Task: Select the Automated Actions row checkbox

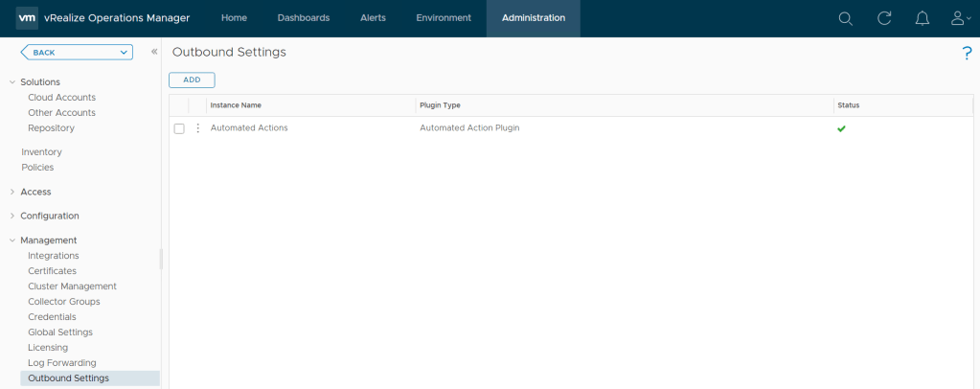Action: click(x=179, y=128)
